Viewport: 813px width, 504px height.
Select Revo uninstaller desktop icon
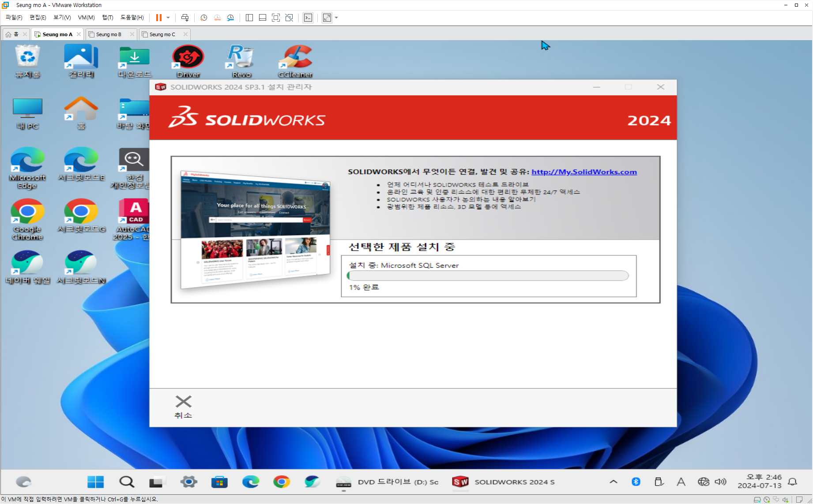point(242,62)
